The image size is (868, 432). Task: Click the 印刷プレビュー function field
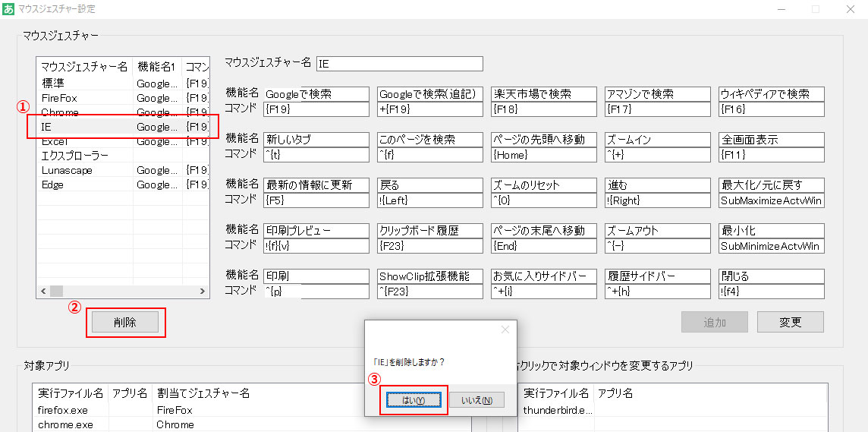pyautogui.click(x=316, y=230)
